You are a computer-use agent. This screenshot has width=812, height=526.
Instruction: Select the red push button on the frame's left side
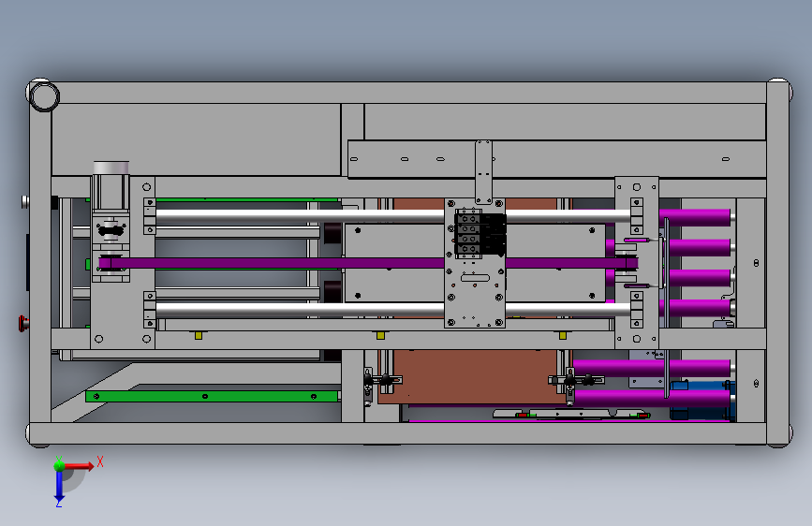(23, 324)
